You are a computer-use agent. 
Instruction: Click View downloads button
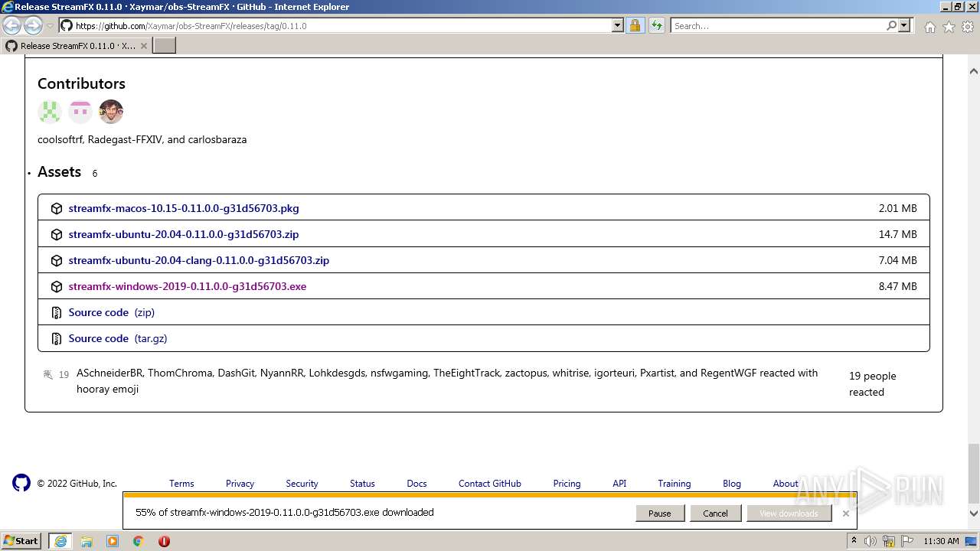pos(789,514)
